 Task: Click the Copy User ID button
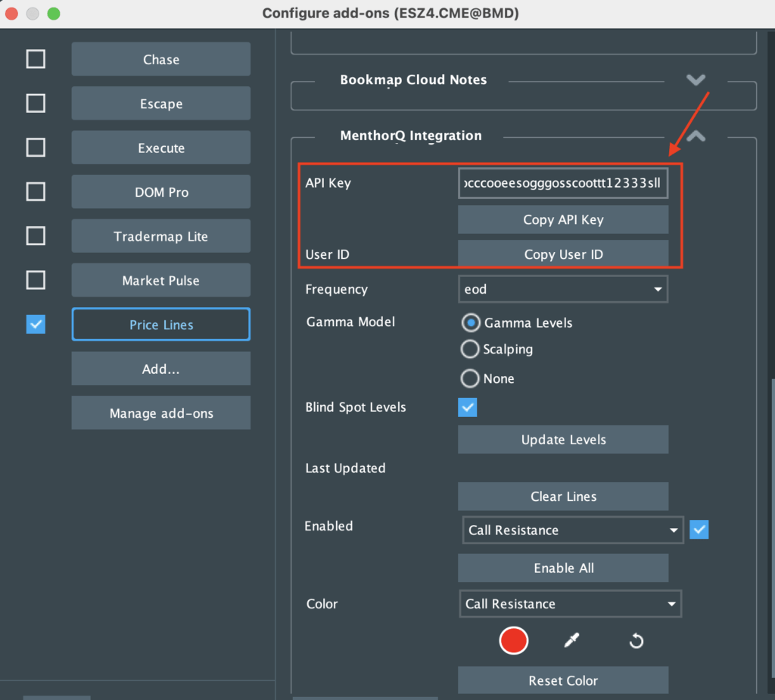coord(563,254)
